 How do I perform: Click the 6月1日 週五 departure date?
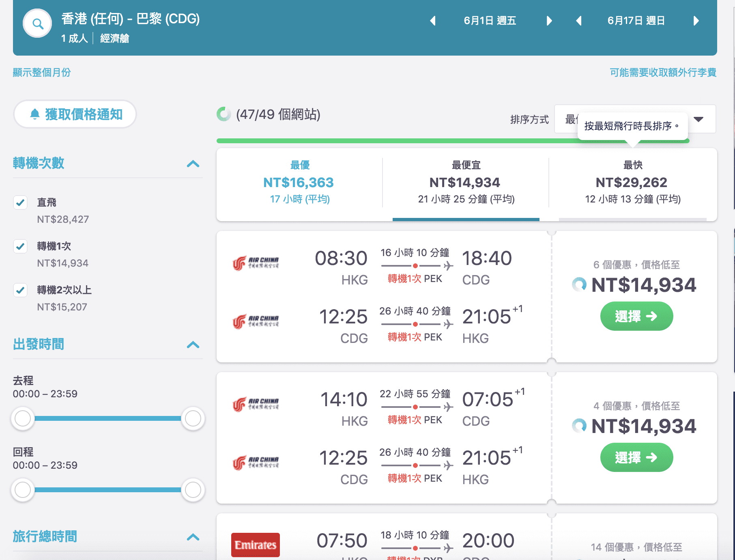click(x=490, y=21)
